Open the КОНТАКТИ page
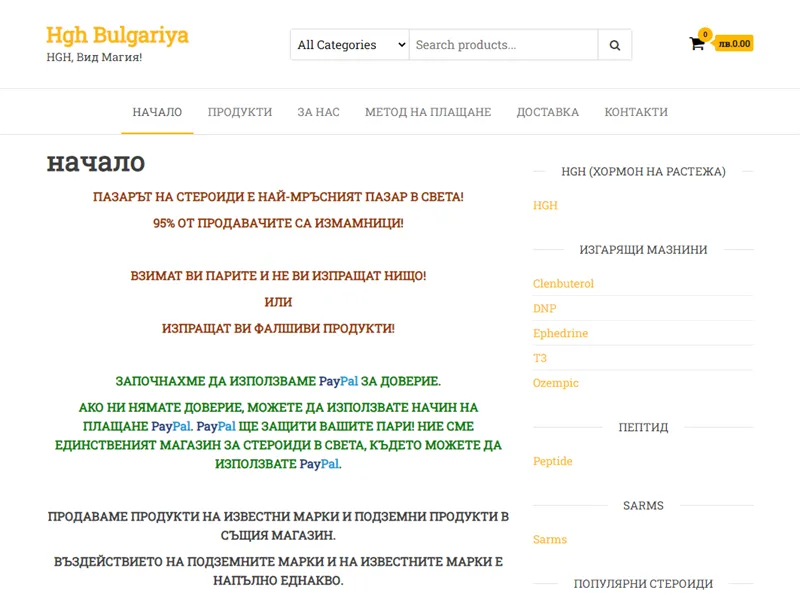Viewport: 800px width, 600px height. point(637,112)
